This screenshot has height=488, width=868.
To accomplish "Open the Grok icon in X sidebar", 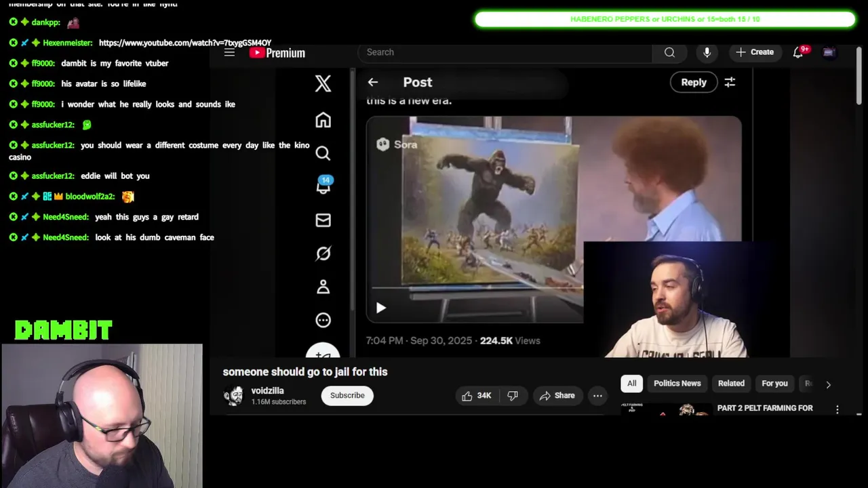I will tap(323, 253).
